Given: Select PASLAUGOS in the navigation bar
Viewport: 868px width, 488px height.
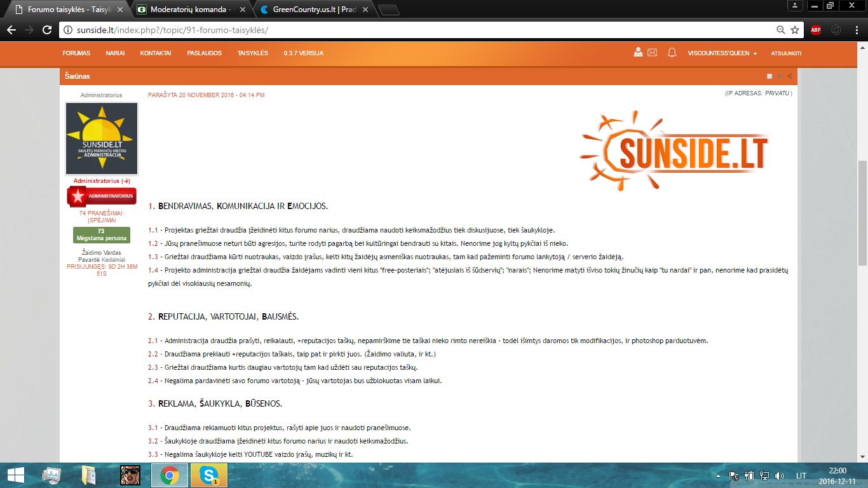Looking at the screenshot, I should [x=205, y=53].
